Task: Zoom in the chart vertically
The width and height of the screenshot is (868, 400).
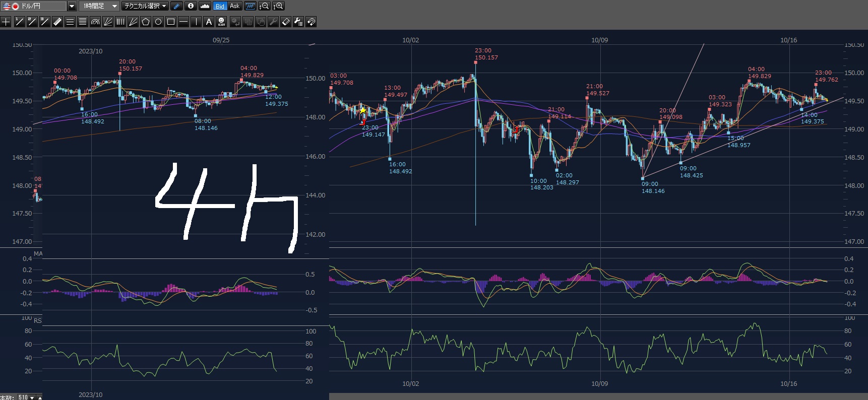Action: 278,6
